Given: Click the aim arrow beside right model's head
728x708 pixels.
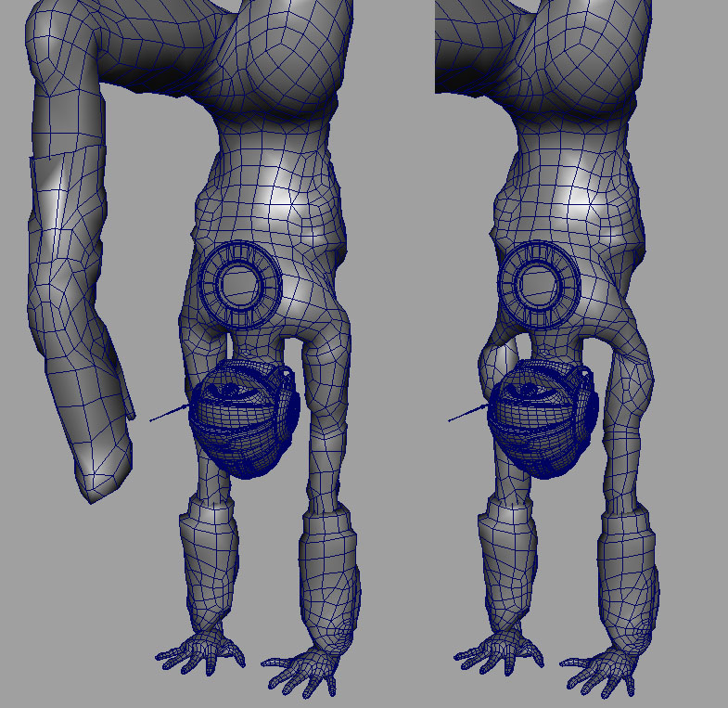Looking at the screenshot, I should (x=467, y=413).
